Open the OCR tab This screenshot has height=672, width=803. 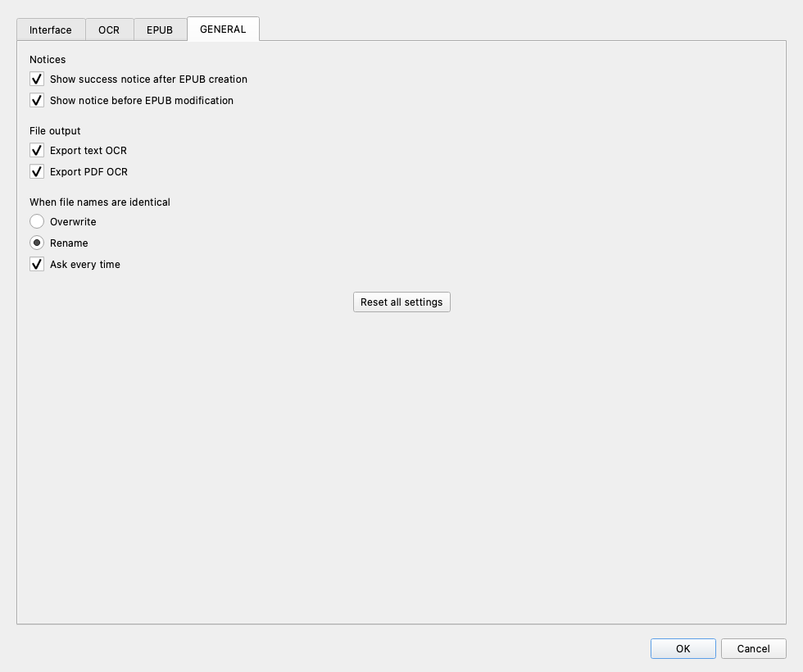109,30
